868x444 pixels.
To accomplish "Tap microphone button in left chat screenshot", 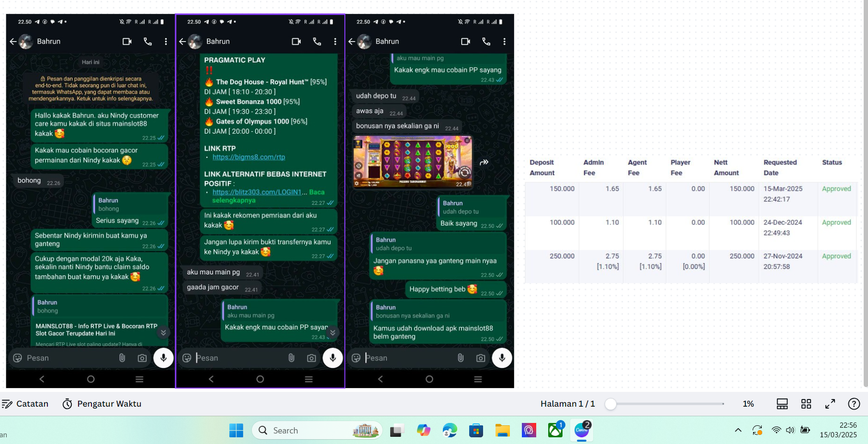I will tap(163, 358).
